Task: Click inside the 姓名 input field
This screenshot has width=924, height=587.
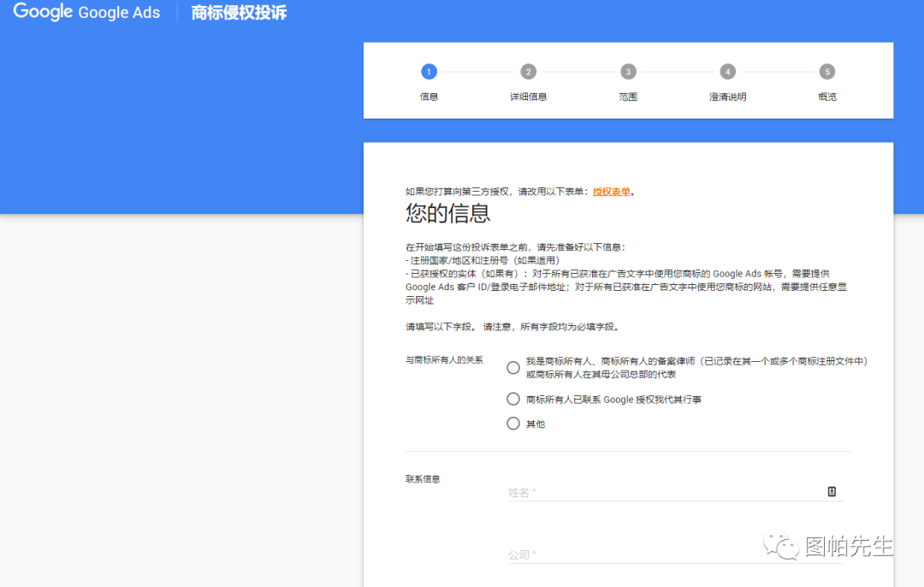Action: [642, 493]
